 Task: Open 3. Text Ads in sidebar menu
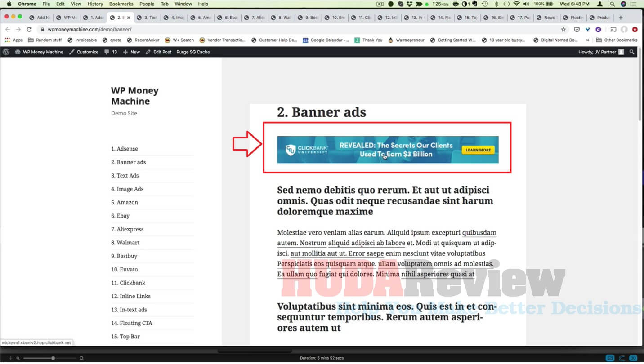pyautogui.click(x=125, y=176)
